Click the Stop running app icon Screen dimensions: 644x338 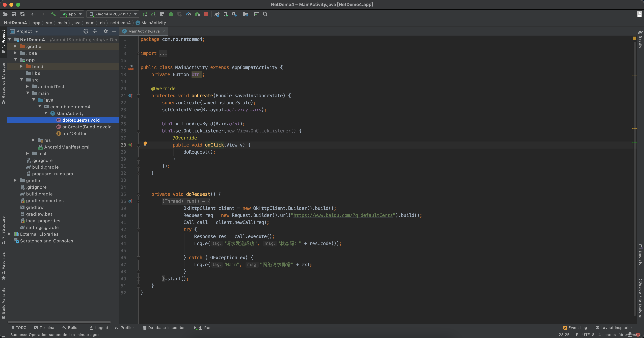tap(206, 14)
